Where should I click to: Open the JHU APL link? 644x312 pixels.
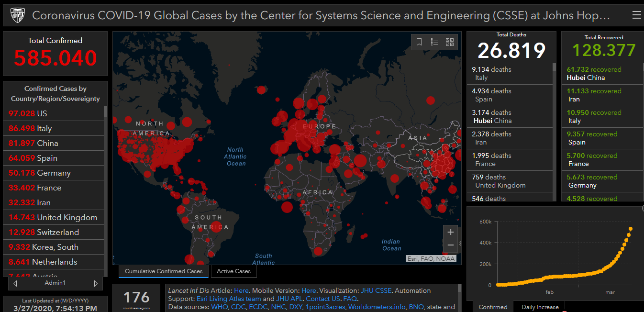pyautogui.click(x=289, y=299)
